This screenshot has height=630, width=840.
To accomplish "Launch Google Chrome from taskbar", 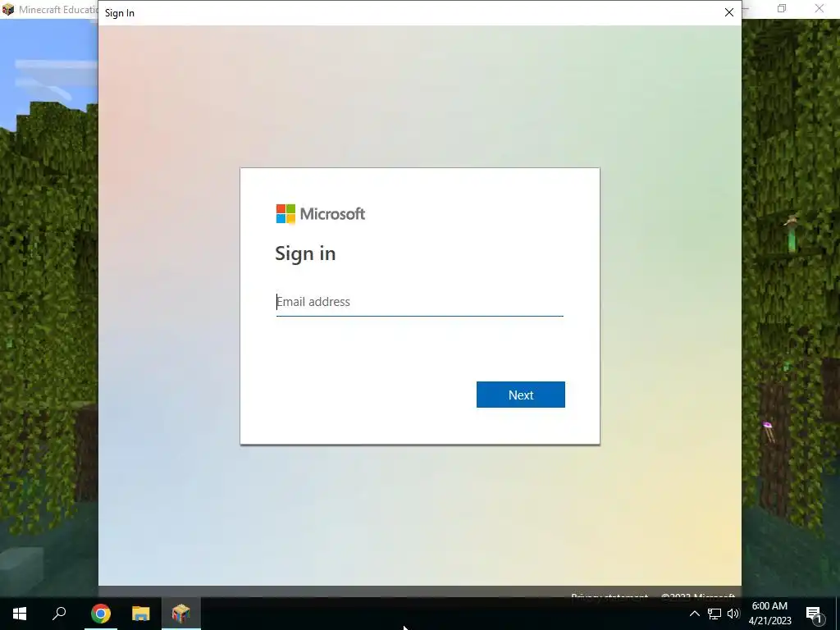I will (101, 614).
